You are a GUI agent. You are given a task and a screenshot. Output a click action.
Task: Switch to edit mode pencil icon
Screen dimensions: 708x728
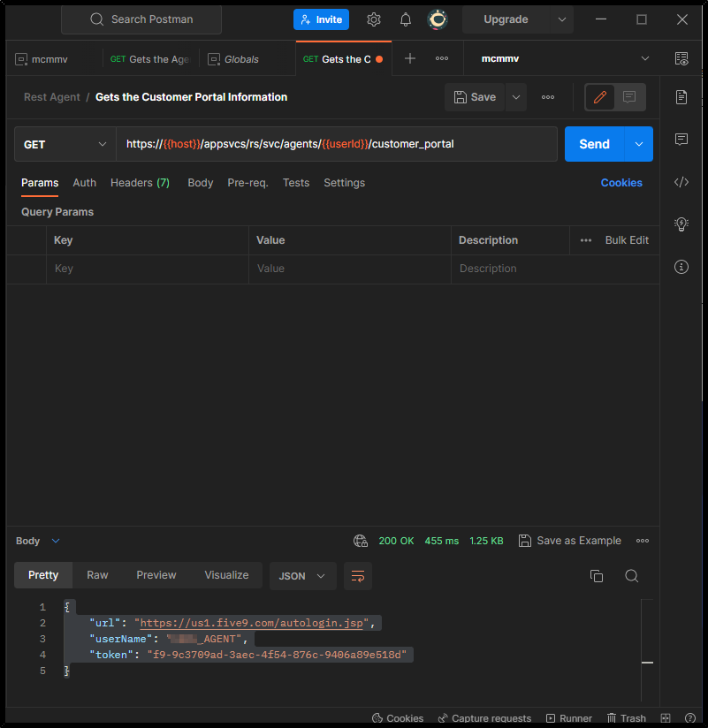[600, 97]
